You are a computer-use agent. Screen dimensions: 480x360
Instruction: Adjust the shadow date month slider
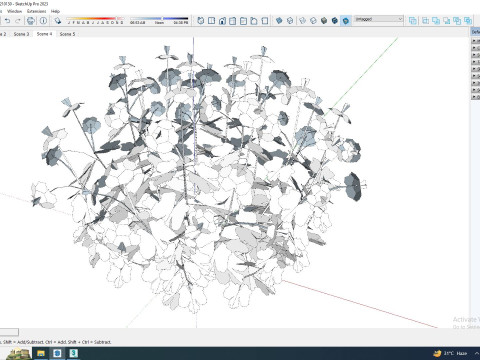(95, 19)
